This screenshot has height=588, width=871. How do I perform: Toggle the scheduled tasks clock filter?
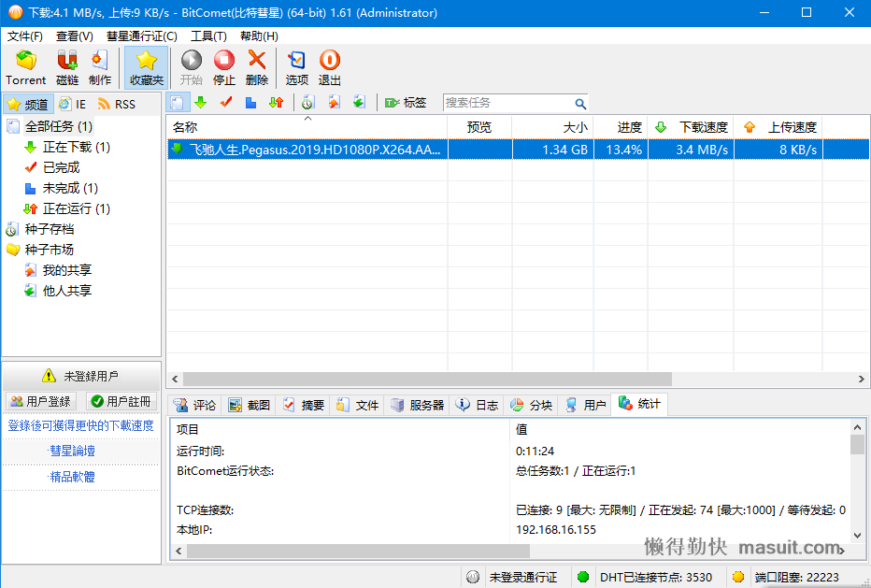coord(307,103)
